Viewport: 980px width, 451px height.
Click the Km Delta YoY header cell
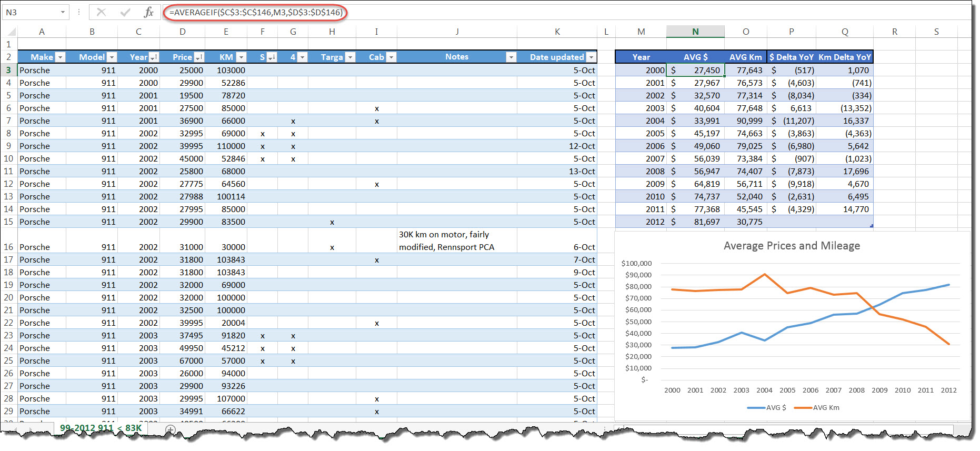click(844, 57)
